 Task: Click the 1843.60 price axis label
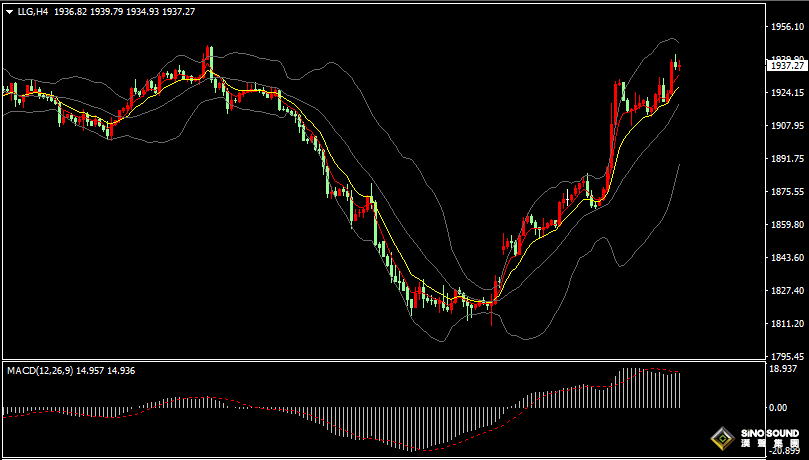pos(788,258)
